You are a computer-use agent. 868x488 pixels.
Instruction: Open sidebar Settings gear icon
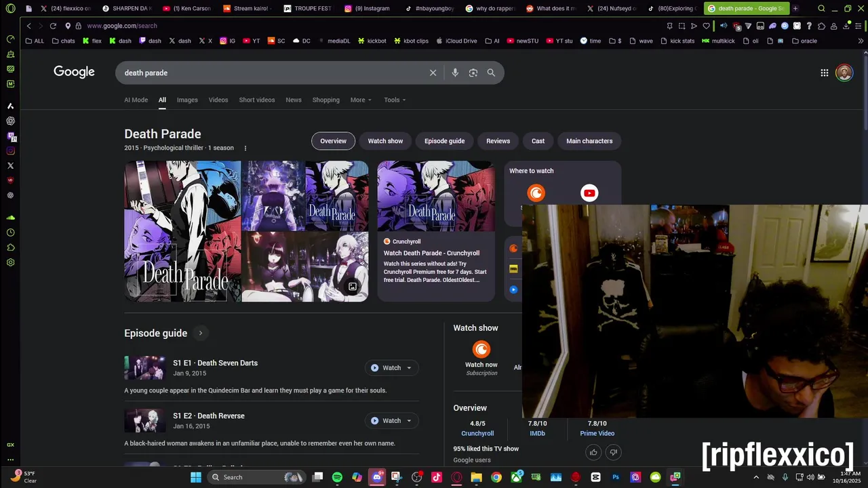click(x=10, y=262)
